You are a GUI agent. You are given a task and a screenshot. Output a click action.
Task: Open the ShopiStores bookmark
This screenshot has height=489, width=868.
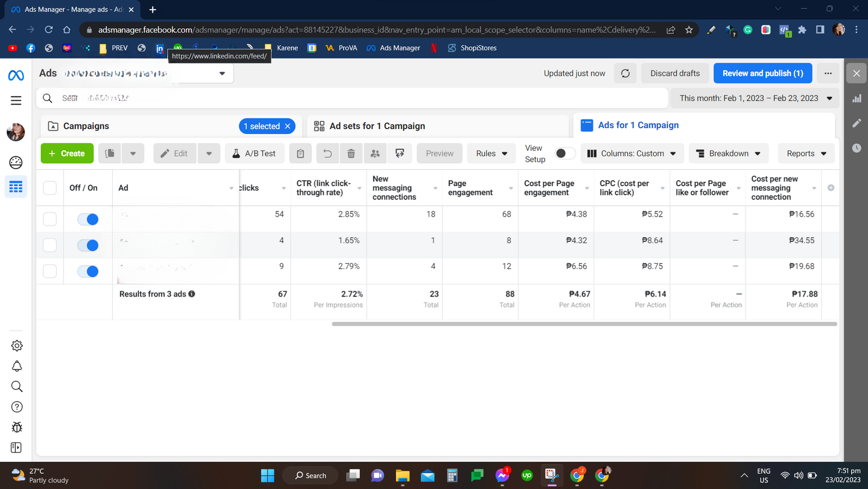coord(472,48)
